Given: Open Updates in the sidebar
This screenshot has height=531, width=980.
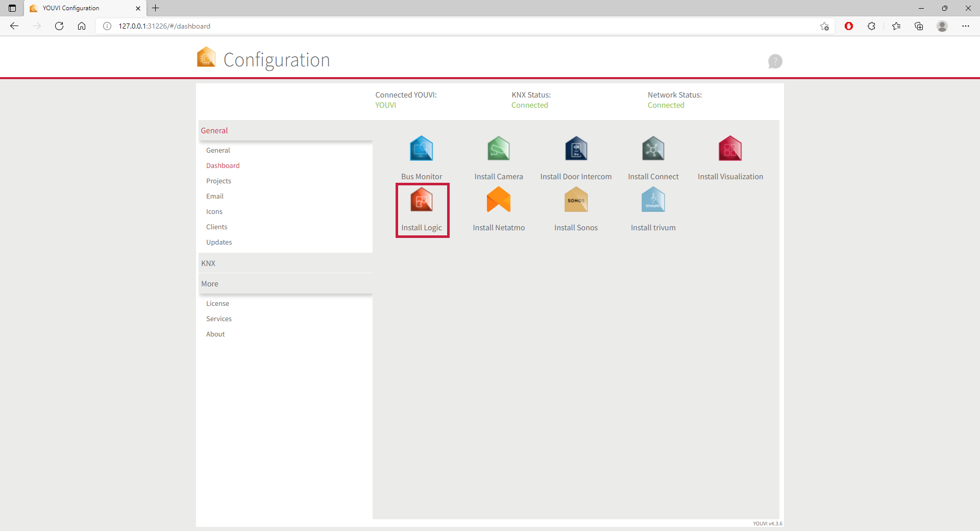Looking at the screenshot, I should pos(219,242).
